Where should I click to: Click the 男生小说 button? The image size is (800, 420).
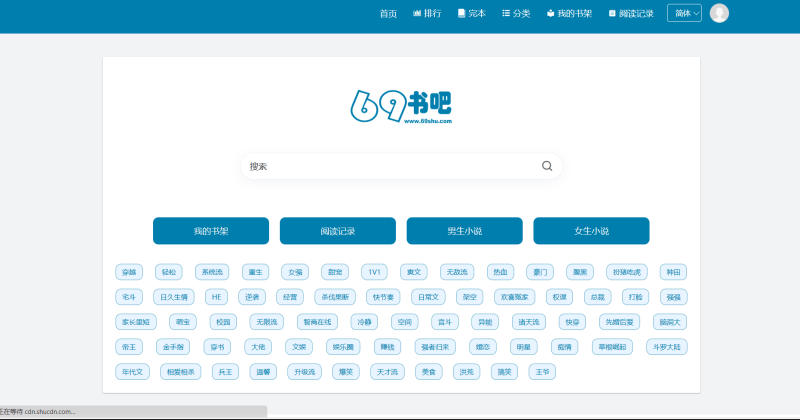click(x=464, y=231)
